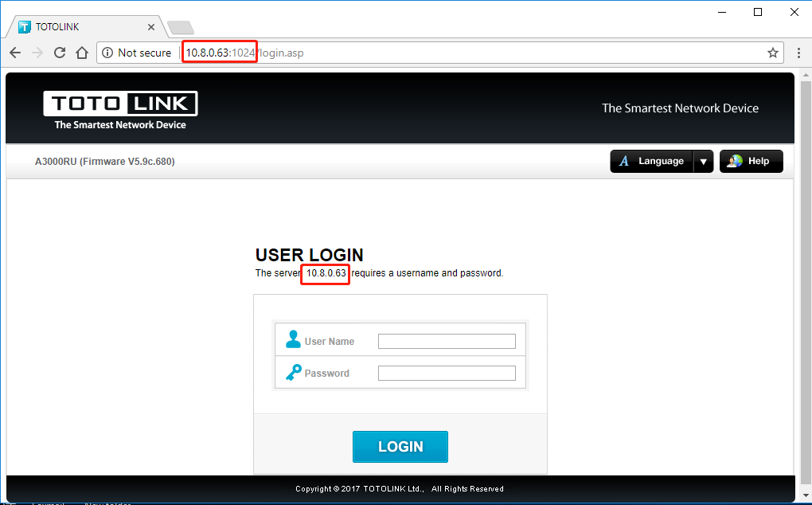Viewport: 812px width, 505px height.
Task: Click the Copyright 2017 TOTOLINK footer text
Action: click(x=400, y=489)
